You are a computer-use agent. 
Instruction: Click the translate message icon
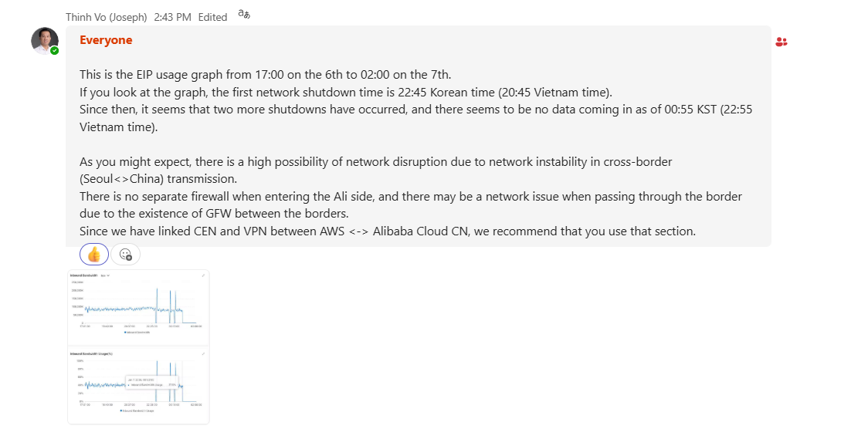click(244, 15)
